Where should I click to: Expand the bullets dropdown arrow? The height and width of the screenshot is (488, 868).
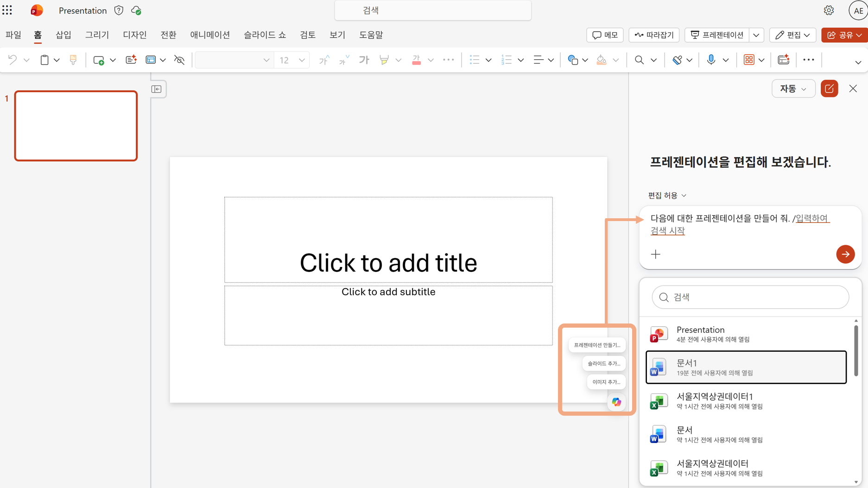tap(488, 60)
